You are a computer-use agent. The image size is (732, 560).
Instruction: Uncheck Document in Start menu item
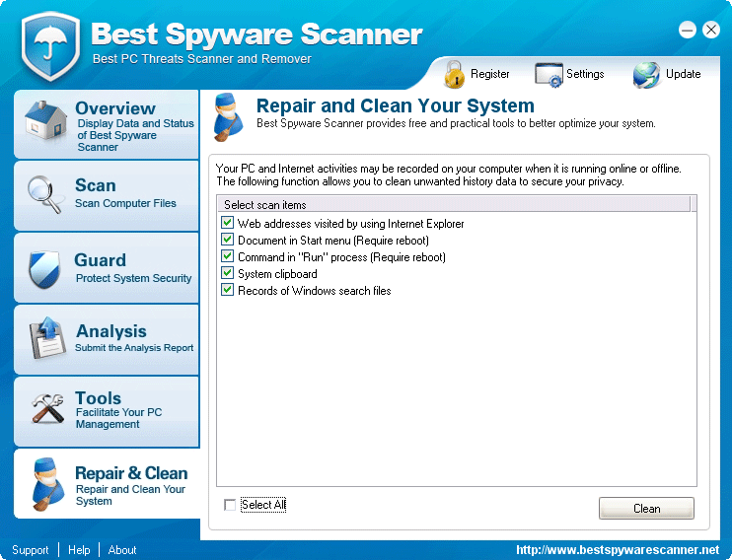coord(227,240)
